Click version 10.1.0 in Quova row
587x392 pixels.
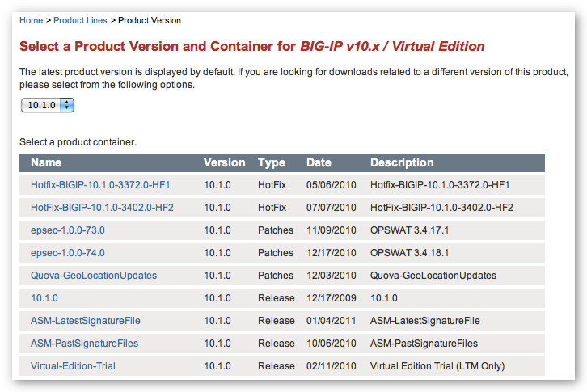(x=217, y=276)
